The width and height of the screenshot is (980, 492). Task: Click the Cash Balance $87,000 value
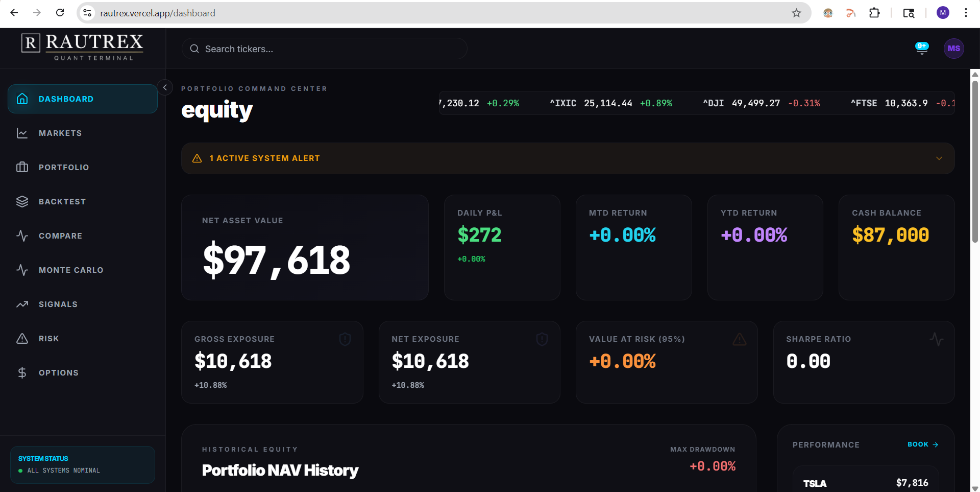(891, 235)
